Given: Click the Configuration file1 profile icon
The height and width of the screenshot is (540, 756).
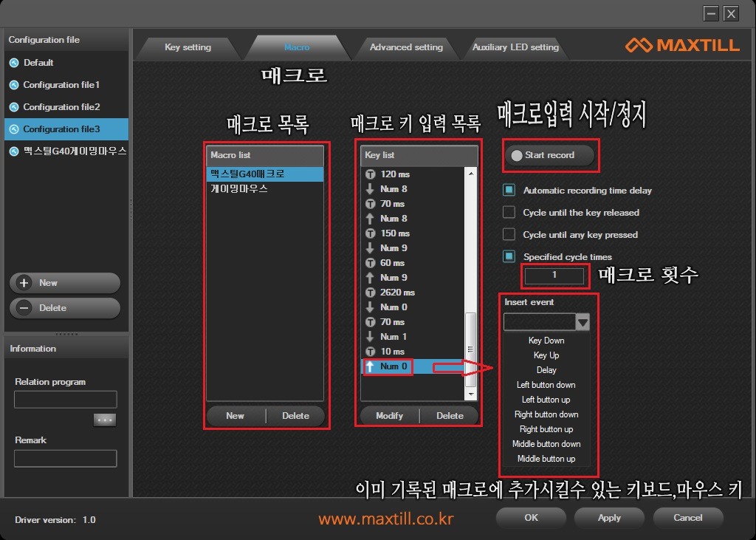Looking at the screenshot, I should 14,85.
